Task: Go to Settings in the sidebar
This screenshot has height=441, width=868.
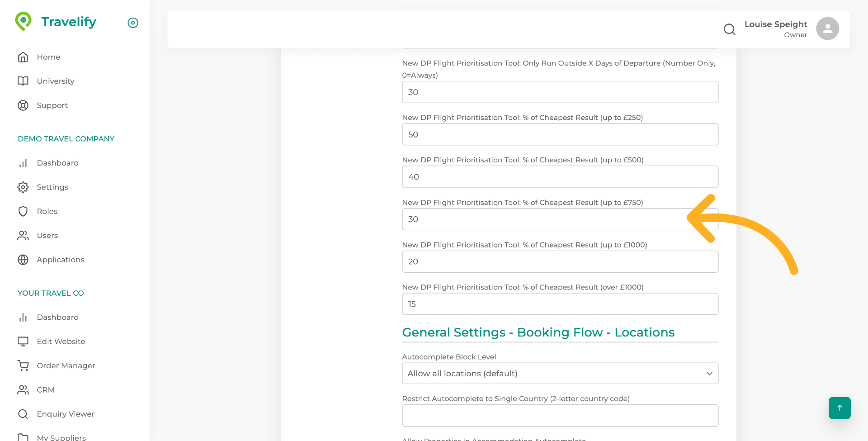Action: pyautogui.click(x=52, y=187)
